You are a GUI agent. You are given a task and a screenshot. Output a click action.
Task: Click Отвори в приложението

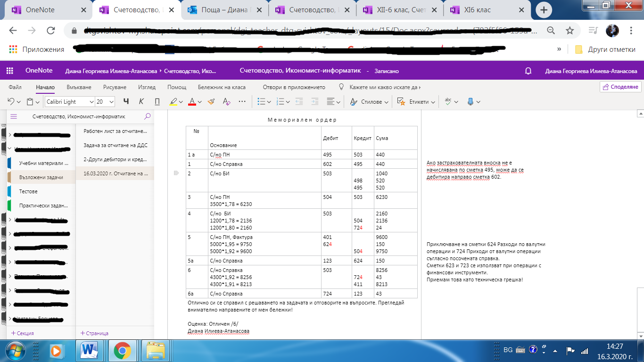pyautogui.click(x=294, y=87)
